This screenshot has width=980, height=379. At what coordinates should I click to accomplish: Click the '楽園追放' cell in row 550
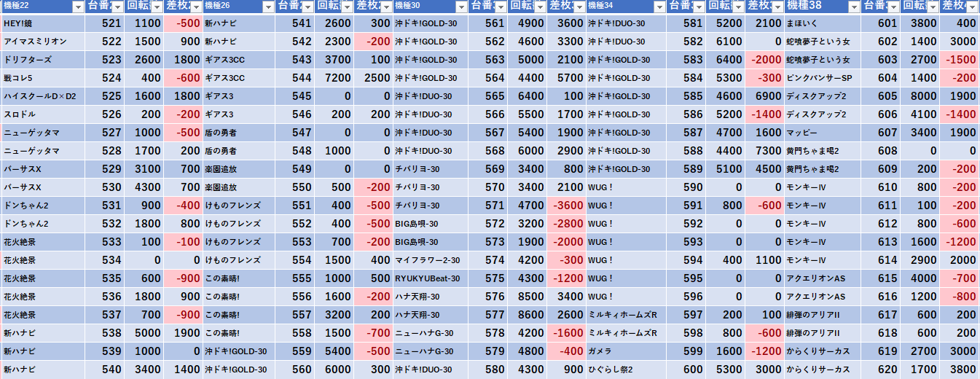(240, 187)
